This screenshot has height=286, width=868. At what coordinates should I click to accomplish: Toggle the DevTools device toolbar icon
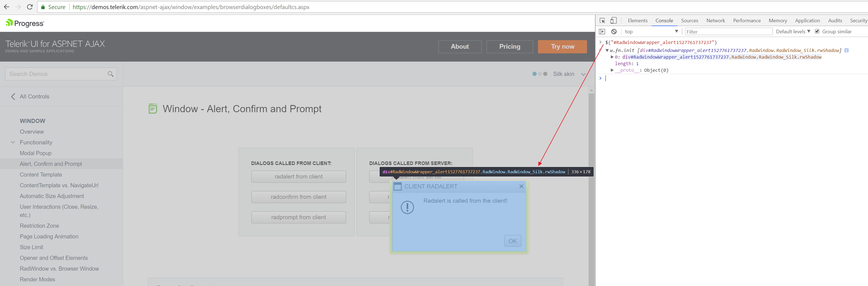613,21
